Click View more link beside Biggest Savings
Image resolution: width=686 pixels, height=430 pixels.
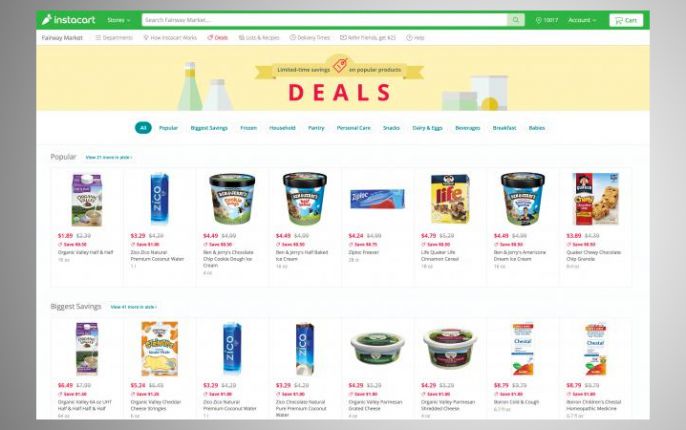click(133, 307)
